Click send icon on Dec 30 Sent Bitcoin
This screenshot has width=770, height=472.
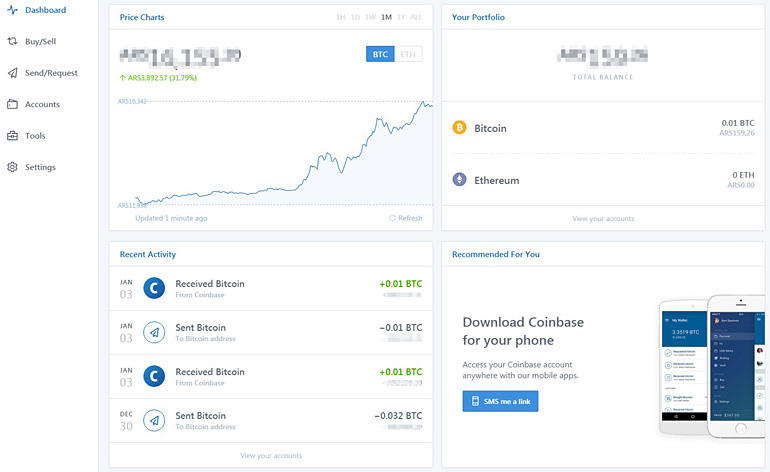tap(154, 420)
